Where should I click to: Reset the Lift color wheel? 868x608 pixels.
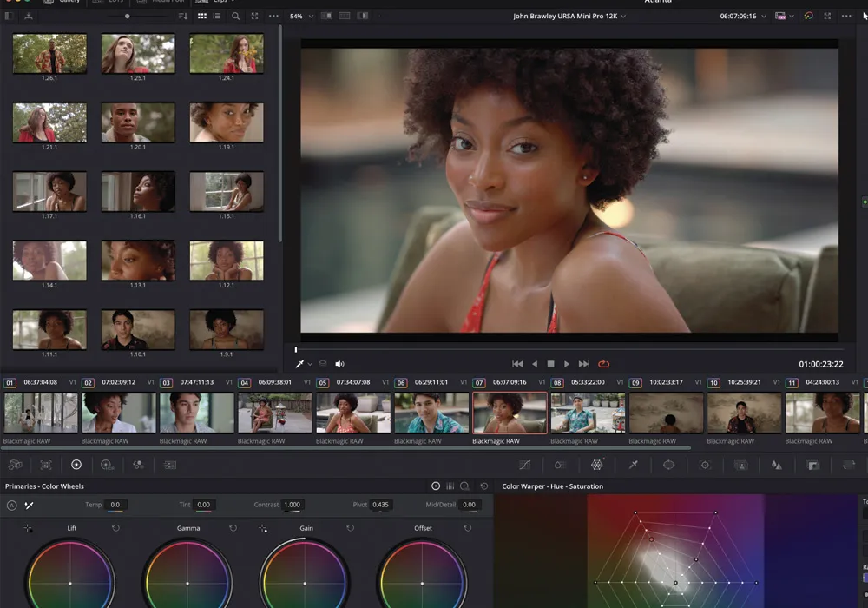tap(115, 528)
